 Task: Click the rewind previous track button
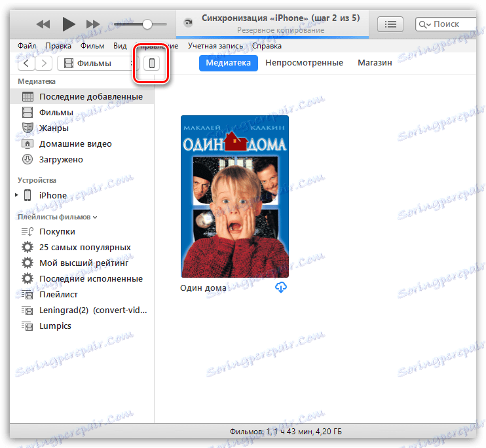point(43,24)
